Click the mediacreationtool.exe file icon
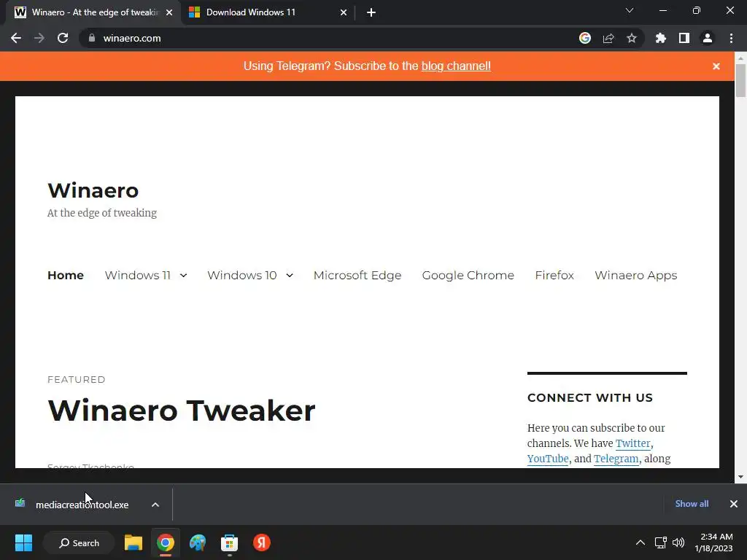 (20, 503)
